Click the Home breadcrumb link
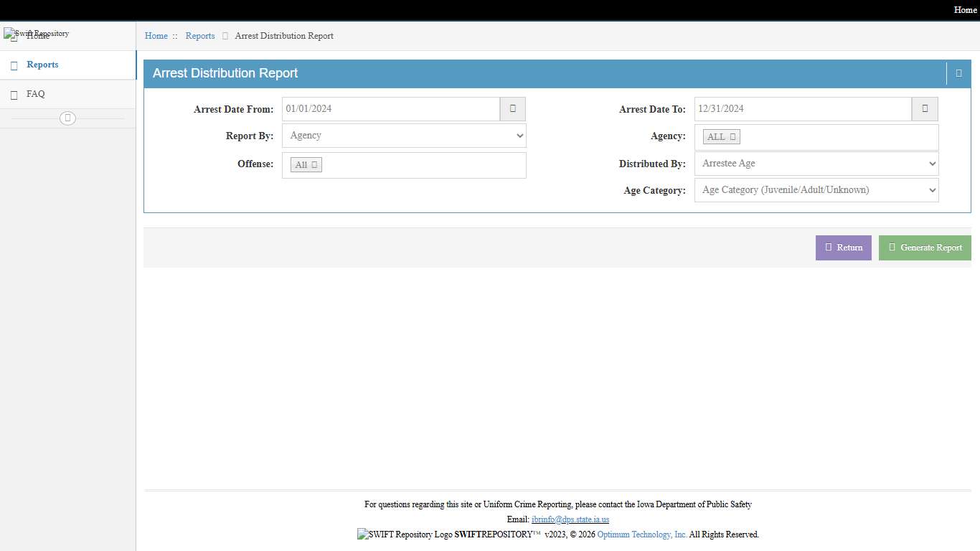Viewport: 980px width, 551px height. [156, 36]
